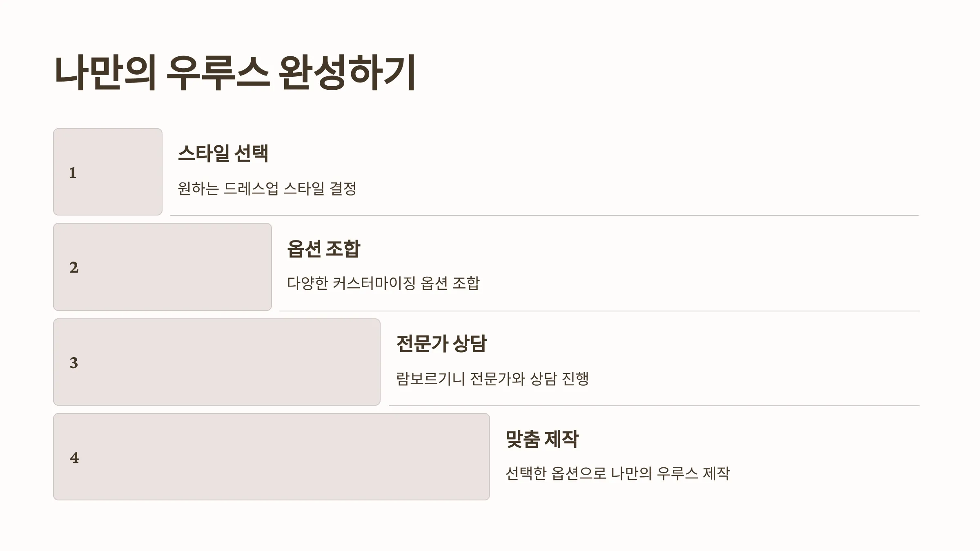The image size is (980, 551).
Task: Click the number 2 label
Action: 74,267
